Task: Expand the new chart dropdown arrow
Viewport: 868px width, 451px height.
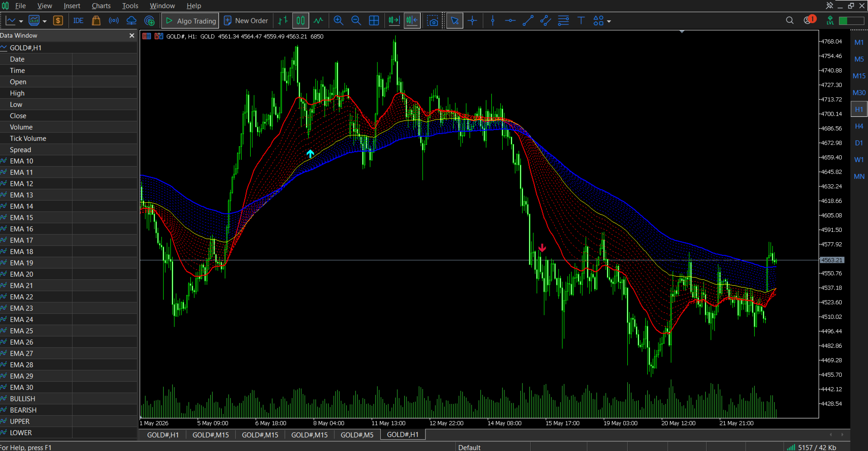Action: [x=21, y=21]
